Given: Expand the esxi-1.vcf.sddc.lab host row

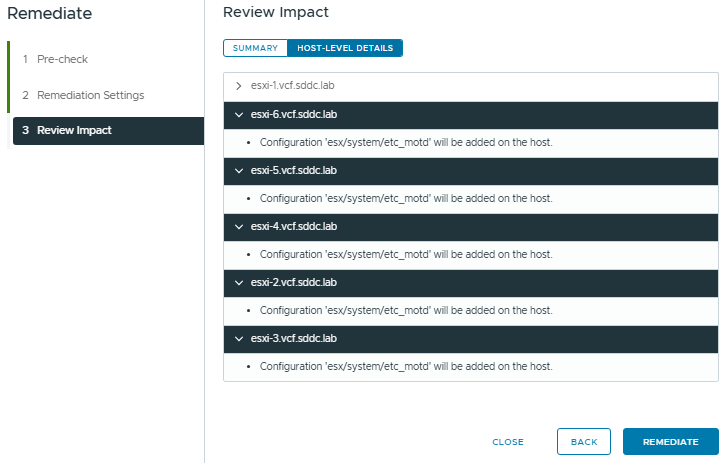Looking at the screenshot, I should point(238,86).
